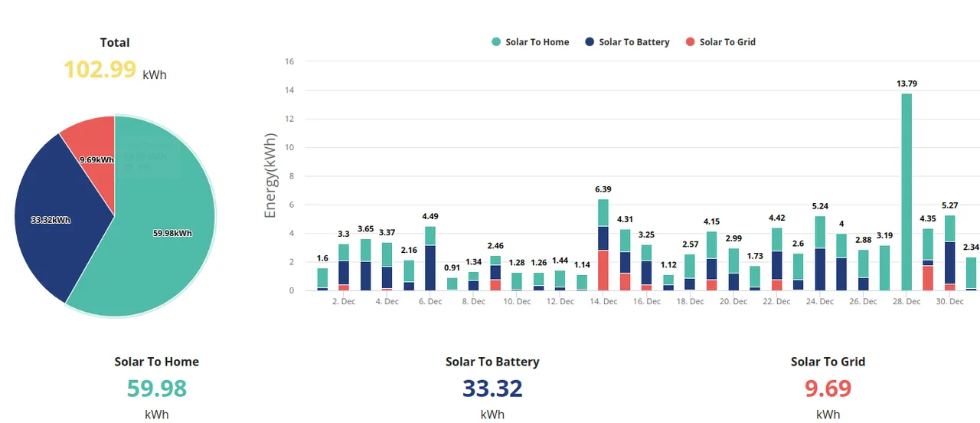Click the 6.39 data label
Screen dimensions: 980x423
[x=603, y=189]
